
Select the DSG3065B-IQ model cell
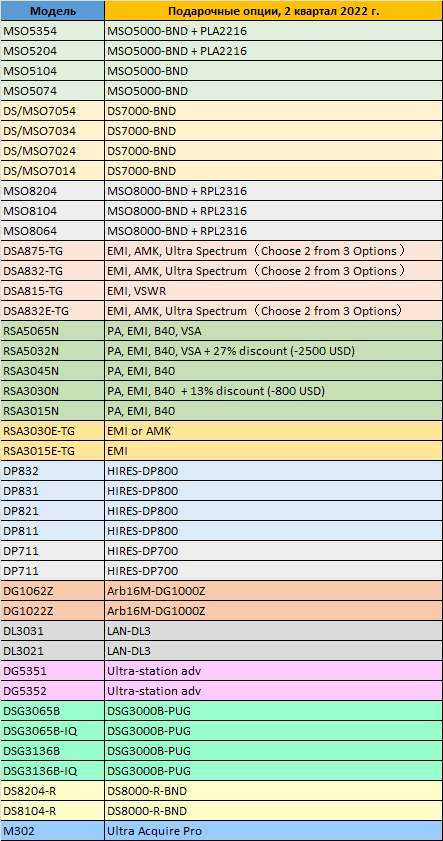[x=53, y=731]
